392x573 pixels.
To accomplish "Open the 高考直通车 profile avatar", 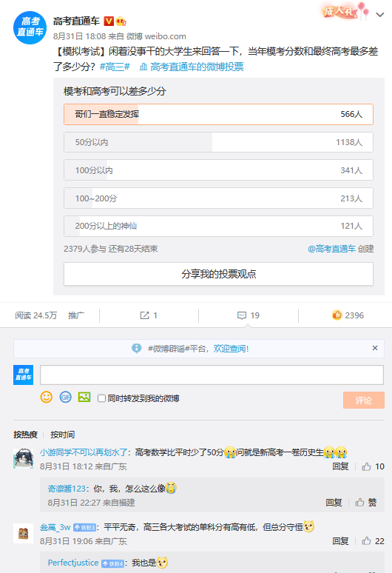I will click(x=30, y=28).
